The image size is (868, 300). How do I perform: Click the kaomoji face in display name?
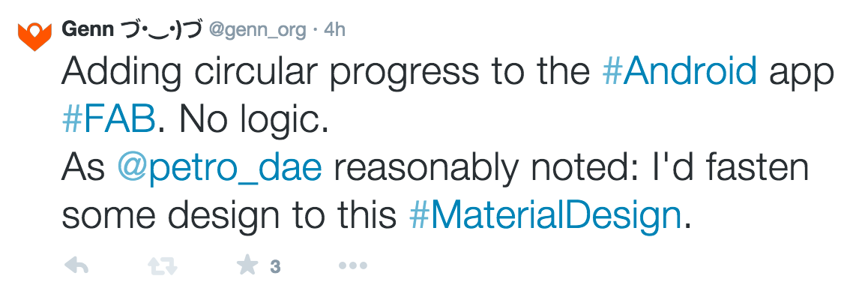point(160,30)
